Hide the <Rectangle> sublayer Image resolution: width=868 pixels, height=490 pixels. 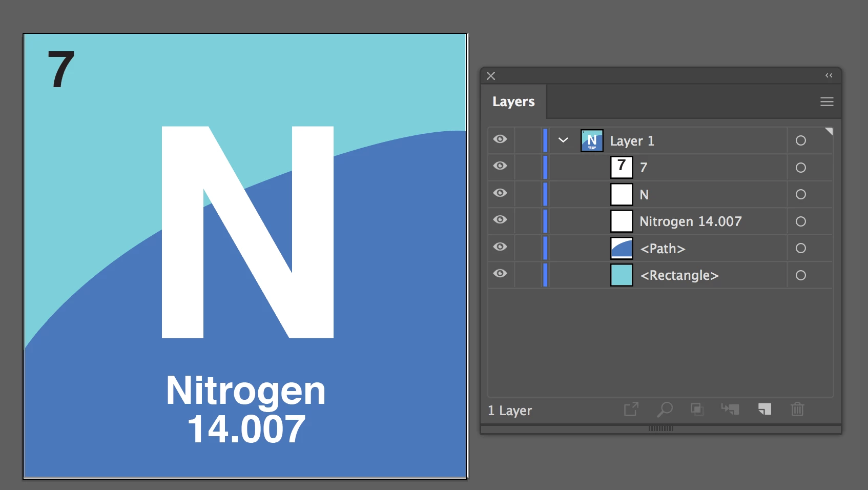(x=500, y=274)
